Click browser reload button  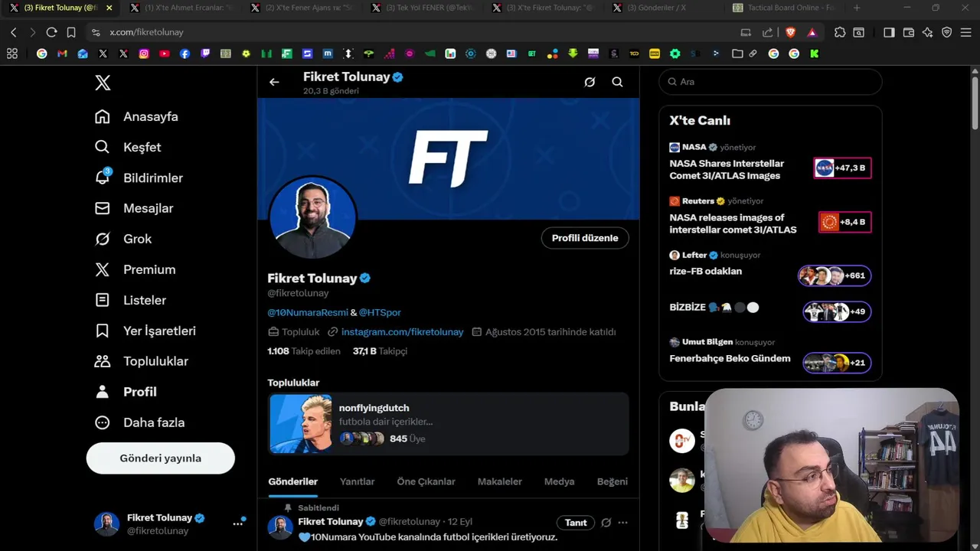[x=51, y=32]
